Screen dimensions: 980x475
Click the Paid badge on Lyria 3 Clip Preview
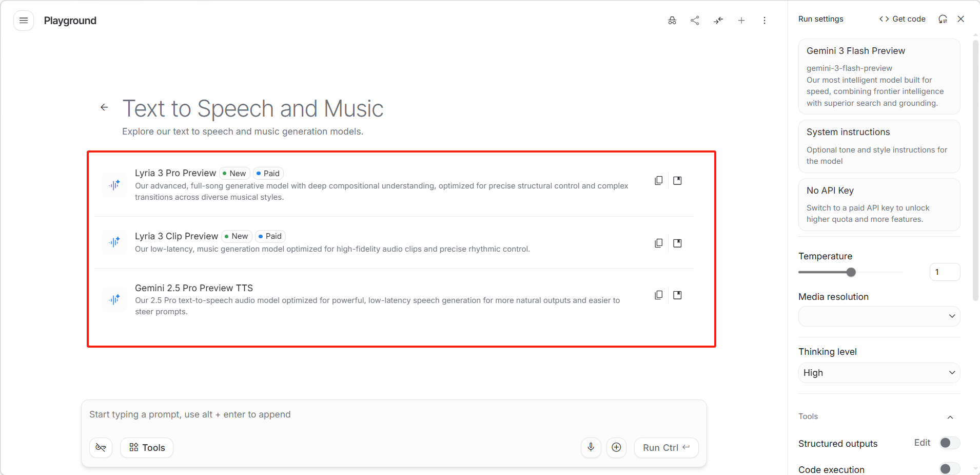(270, 236)
